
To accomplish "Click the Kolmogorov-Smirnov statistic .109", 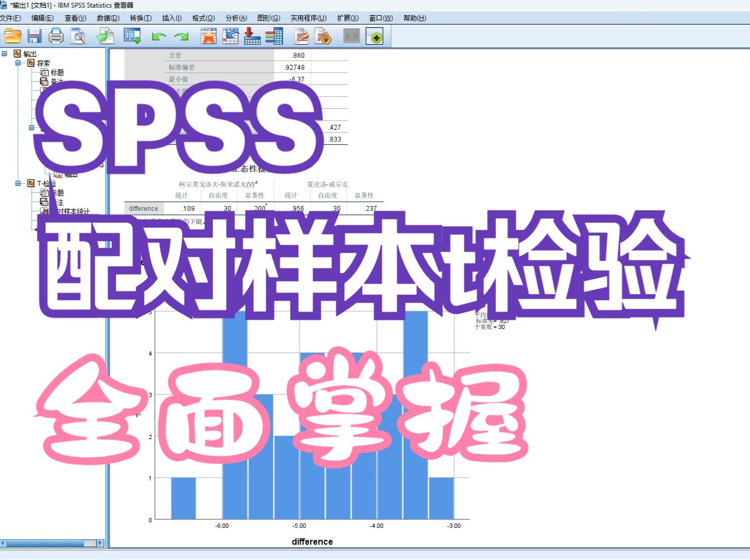I will click(x=188, y=209).
